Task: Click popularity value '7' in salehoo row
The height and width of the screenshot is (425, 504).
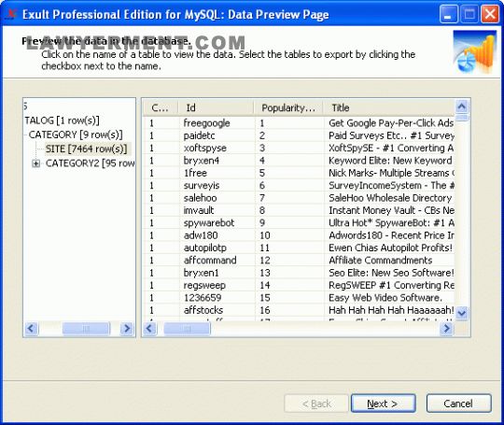Action: click(x=262, y=198)
